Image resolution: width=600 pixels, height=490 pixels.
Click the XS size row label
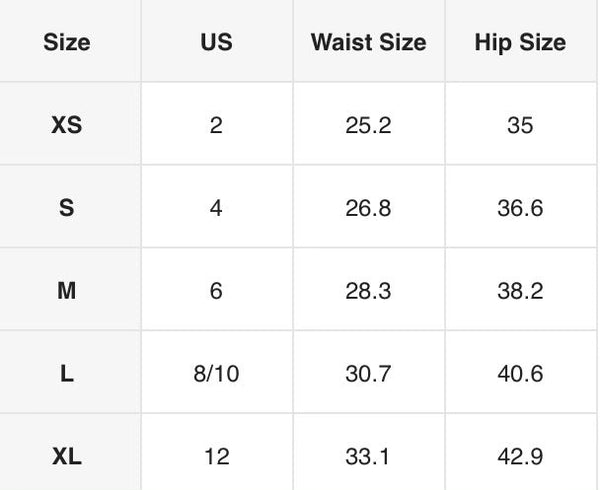point(67,125)
